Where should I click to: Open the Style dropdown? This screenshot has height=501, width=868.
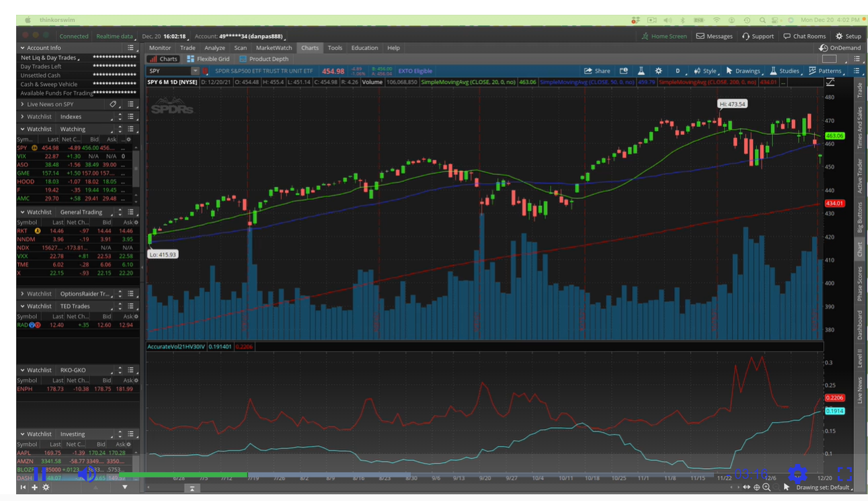(x=705, y=71)
